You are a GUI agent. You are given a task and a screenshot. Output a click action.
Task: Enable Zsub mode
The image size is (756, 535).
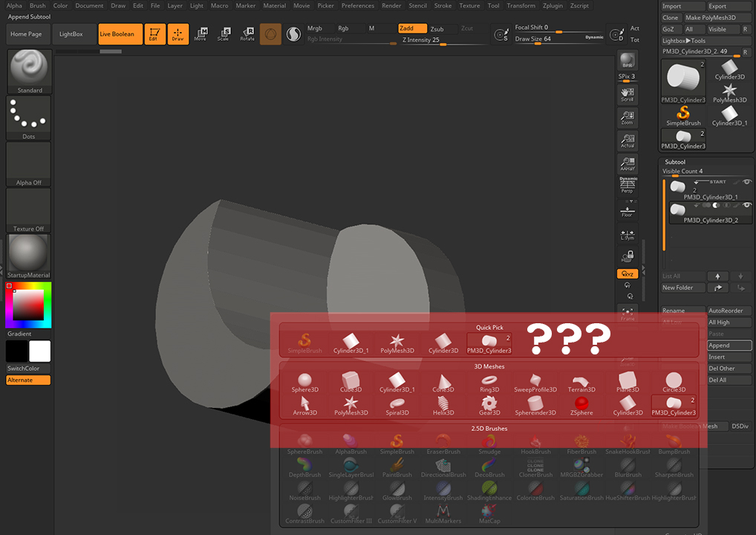click(x=443, y=28)
